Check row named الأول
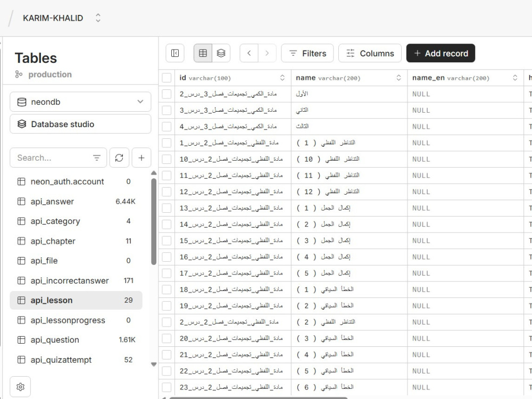Screen dimensions: 532x399 167,94
